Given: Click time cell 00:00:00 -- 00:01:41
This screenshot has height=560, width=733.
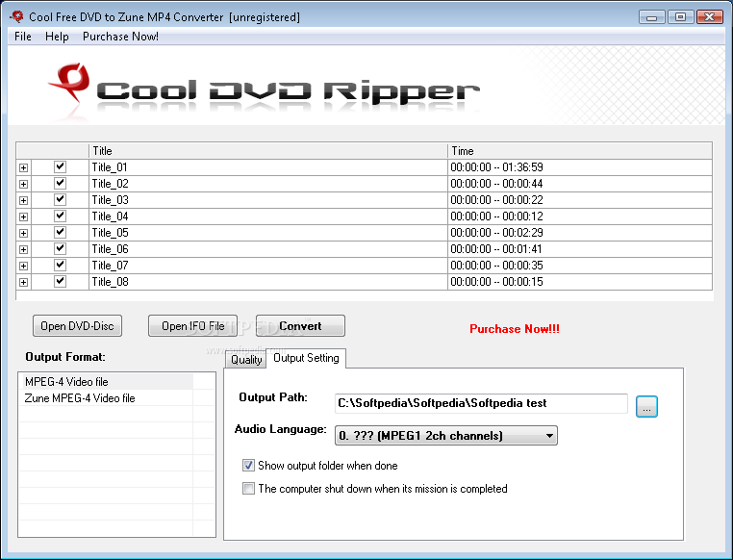Looking at the screenshot, I should click(580, 249).
